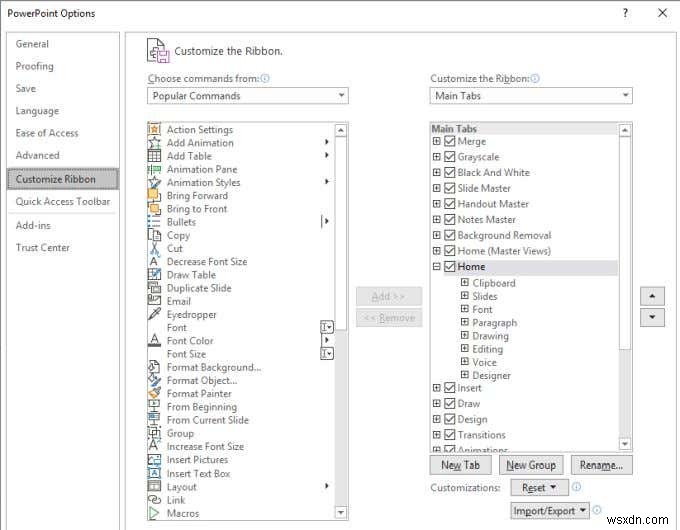Viewport: 680px width, 530px height.
Task: Toggle the Slide Master checkbox
Action: (450, 188)
